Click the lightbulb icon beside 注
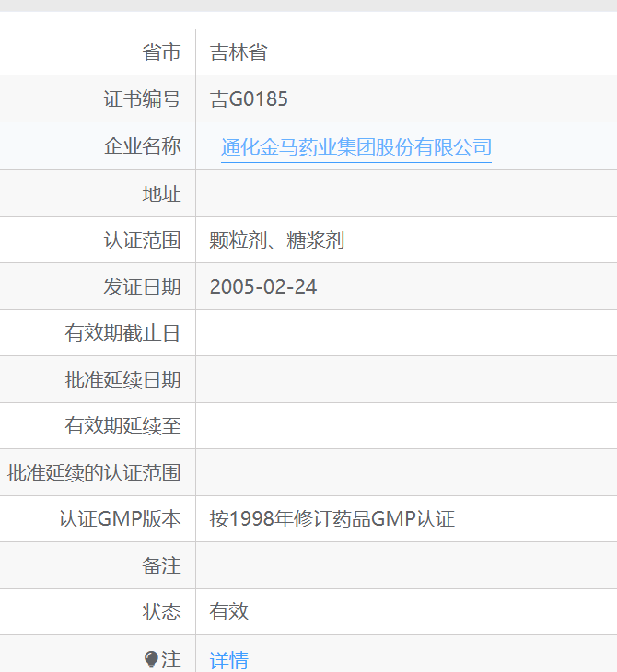The image size is (617, 672). pos(152,659)
